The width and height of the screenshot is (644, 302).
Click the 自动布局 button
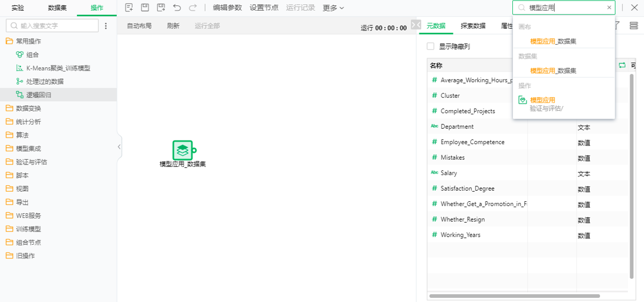click(x=139, y=26)
